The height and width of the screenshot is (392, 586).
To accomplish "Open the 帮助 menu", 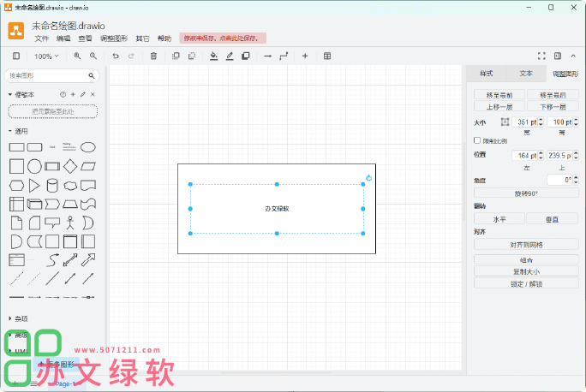I will [x=164, y=39].
